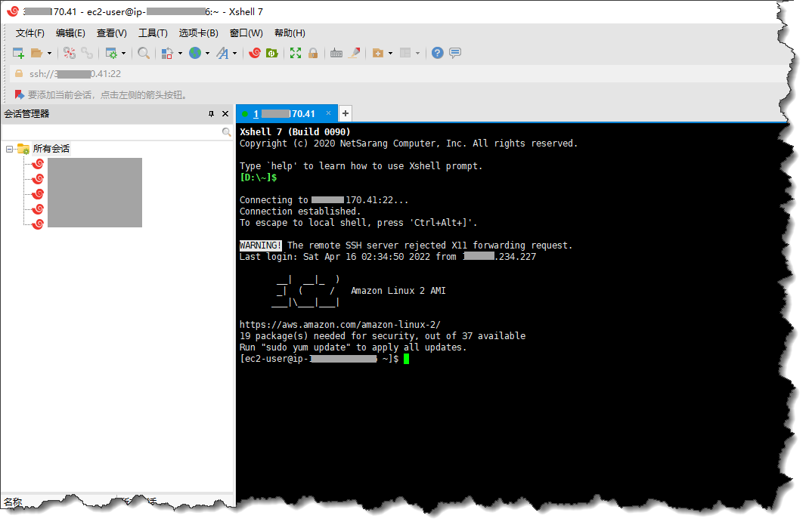This screenshot has width=812, height=528.
Task: Open the 文件(F) menu
Action: click(x=30, y=33)
